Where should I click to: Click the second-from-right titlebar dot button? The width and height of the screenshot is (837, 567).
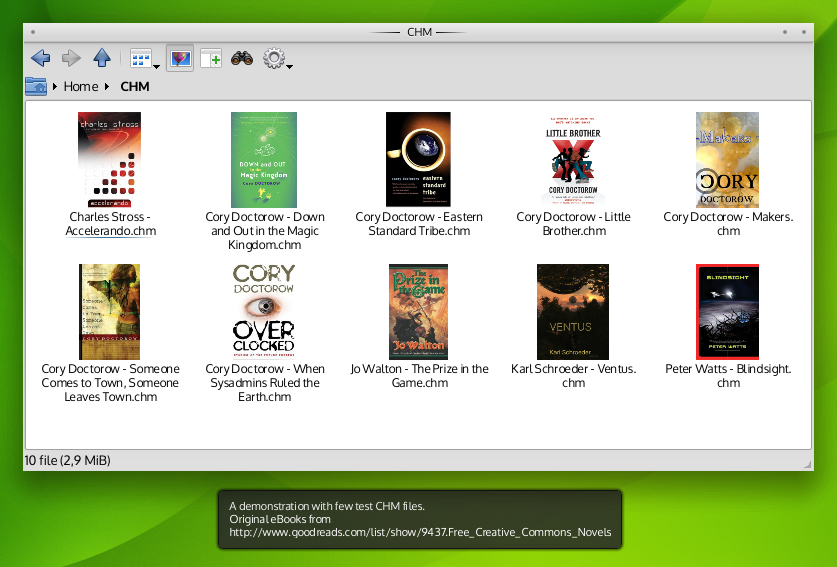785,32
